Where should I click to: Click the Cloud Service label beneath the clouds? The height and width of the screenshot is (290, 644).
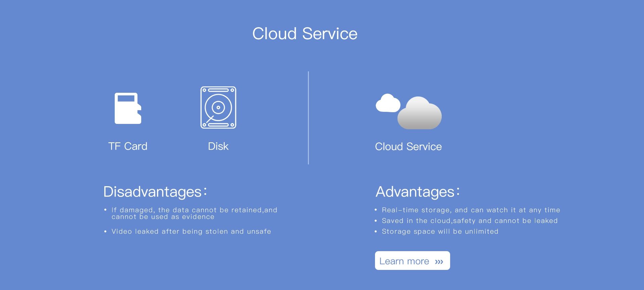pos(408,147)
